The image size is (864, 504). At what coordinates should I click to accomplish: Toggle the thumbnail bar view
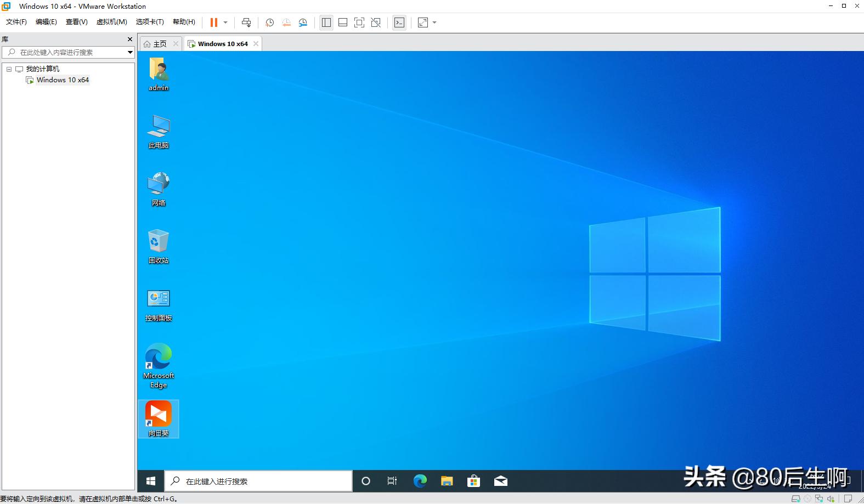point(343,22)
